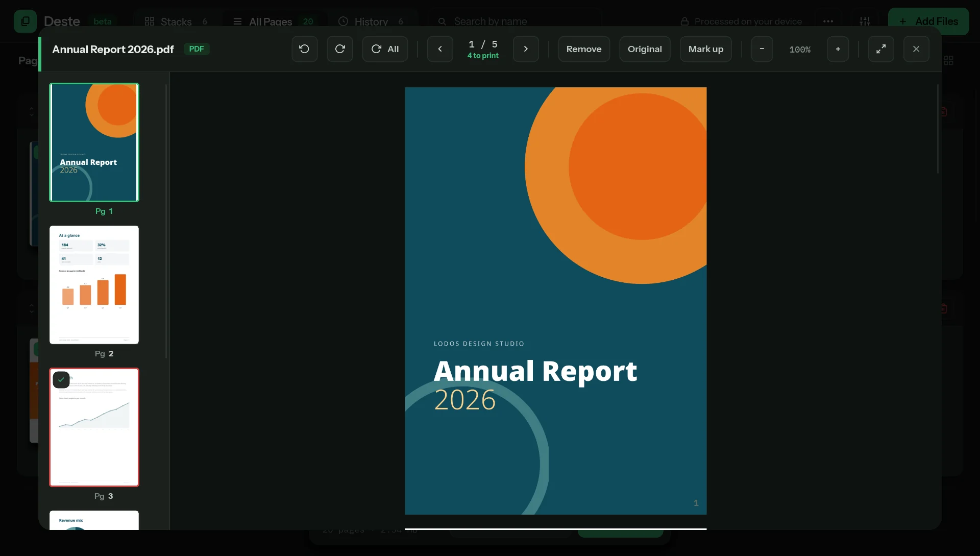
Task: Click the thumbnail panel scrollbar
Action: pos(166,221)
